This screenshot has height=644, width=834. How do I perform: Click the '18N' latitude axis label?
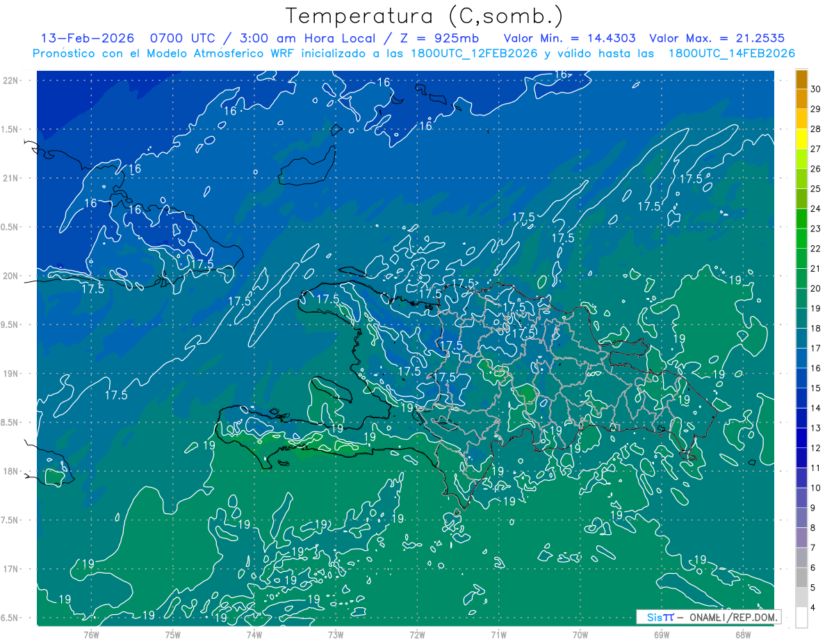coord(10,472)
